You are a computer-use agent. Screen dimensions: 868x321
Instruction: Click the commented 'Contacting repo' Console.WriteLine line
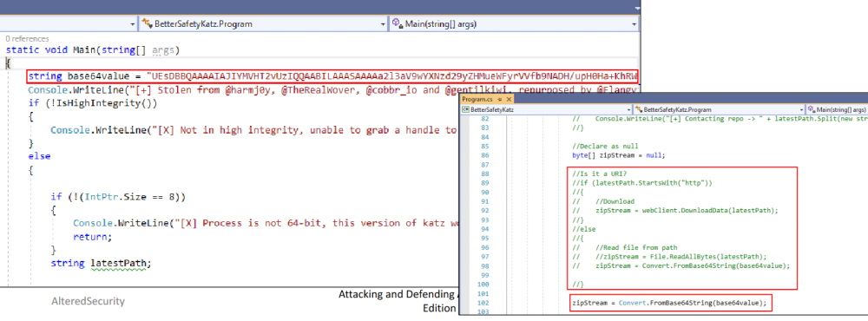[x=720, y=120]
